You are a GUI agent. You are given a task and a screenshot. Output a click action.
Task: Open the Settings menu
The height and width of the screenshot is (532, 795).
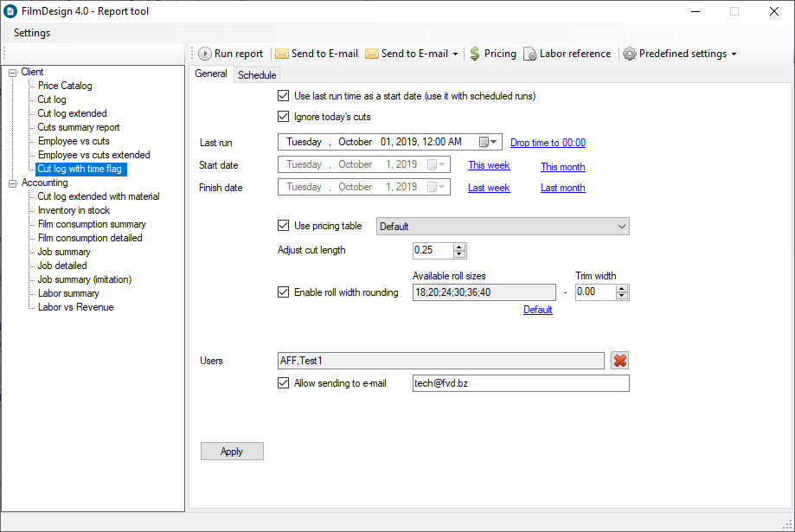32,33
